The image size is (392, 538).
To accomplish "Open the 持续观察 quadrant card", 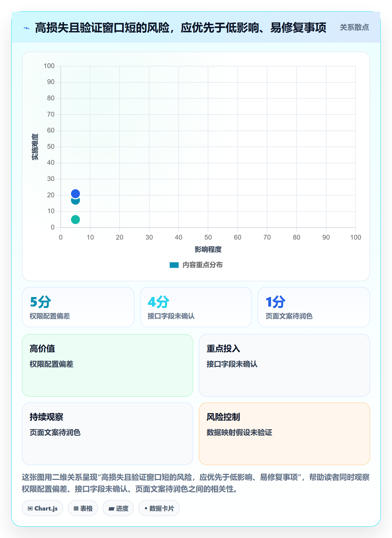I will click(x=108, y=434).
